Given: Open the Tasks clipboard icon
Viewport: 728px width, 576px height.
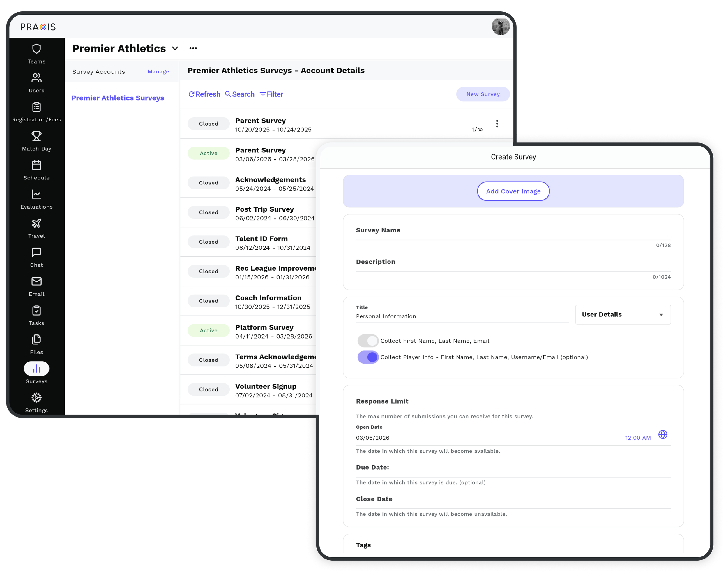Looking at the screenshot, I should coord(36,311).
